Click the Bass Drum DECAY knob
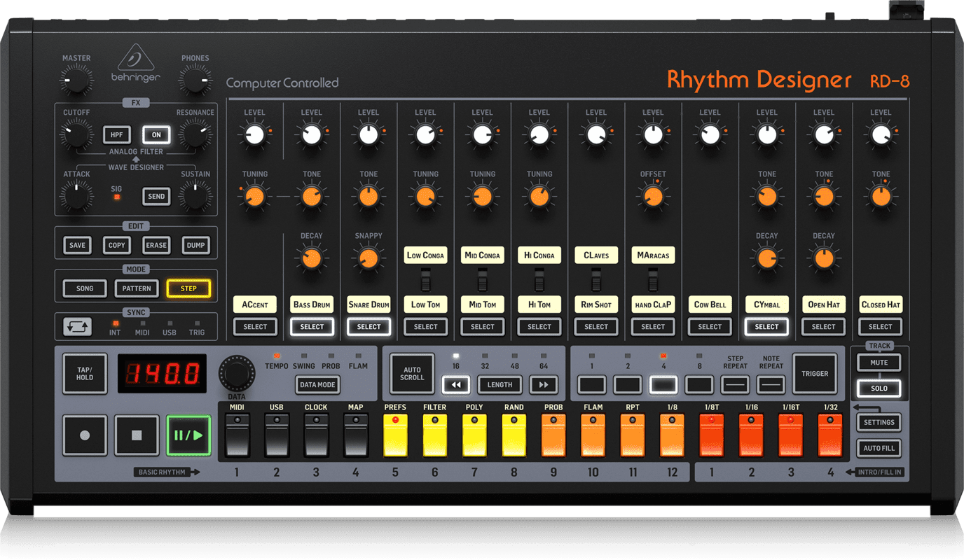This screenshot has width=964, height=560. point(312,259)
